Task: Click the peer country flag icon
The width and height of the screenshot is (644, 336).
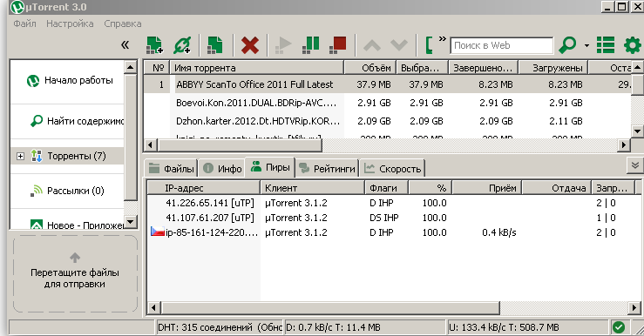Action: click(158, 232)
